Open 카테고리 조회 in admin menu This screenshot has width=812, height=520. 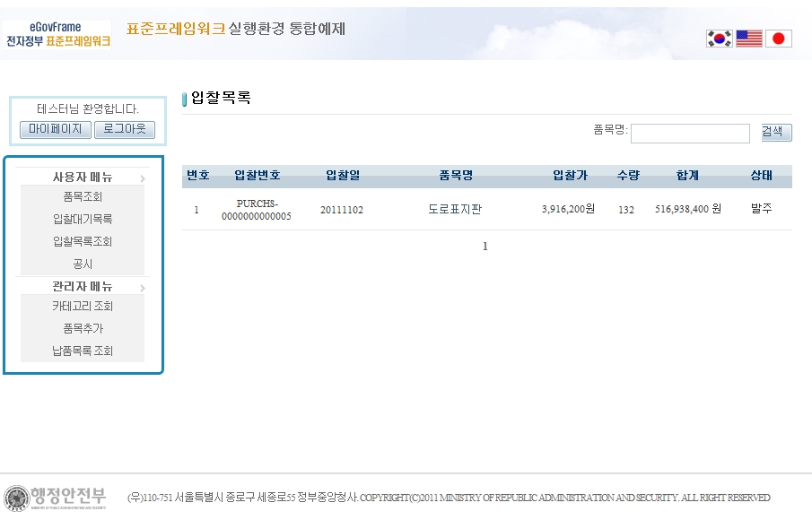(83, 307)
